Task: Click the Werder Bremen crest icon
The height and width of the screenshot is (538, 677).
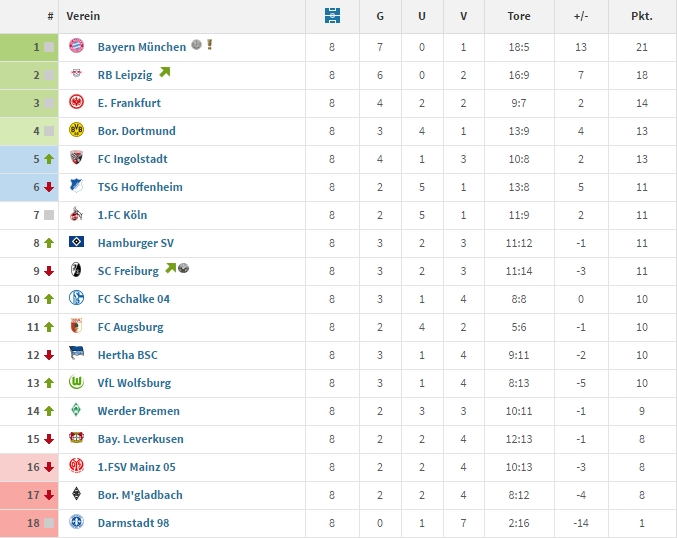Action: coord(76,411)
